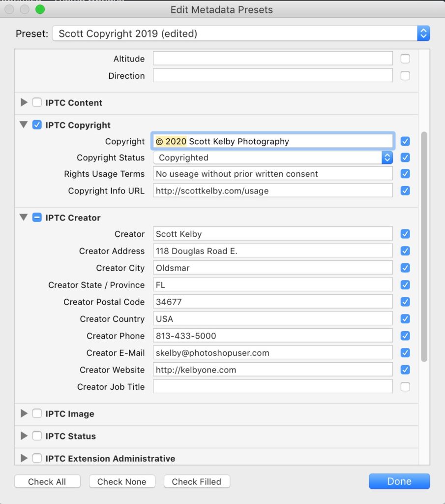Image resolution: width=445 pixels, height=504 pixels.
Task: Enable the Creator Job Title checkbox
Action: (405, 387)
